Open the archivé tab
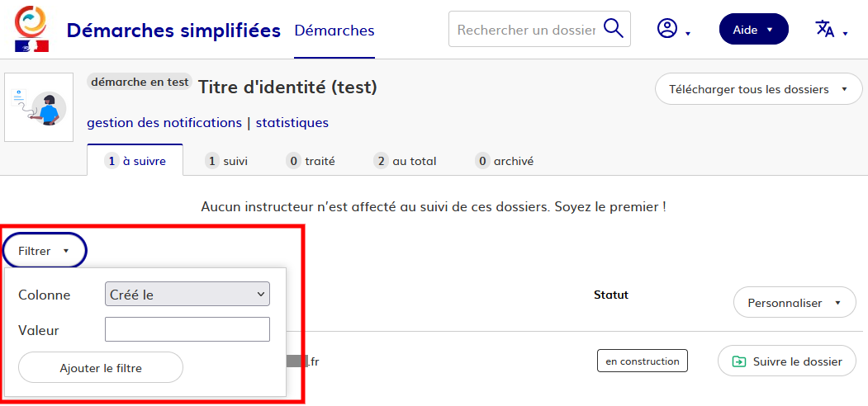Viewport: 868px width, 406px height. click(x=505, y=161)
